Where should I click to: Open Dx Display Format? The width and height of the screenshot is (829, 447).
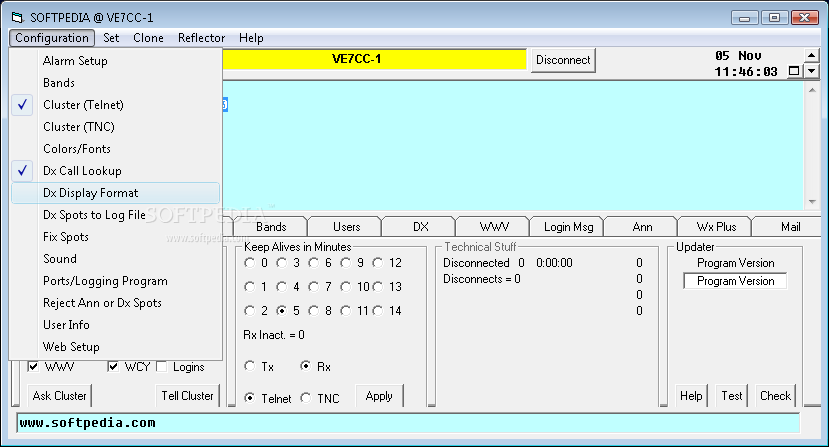click(x=115, y=193)
